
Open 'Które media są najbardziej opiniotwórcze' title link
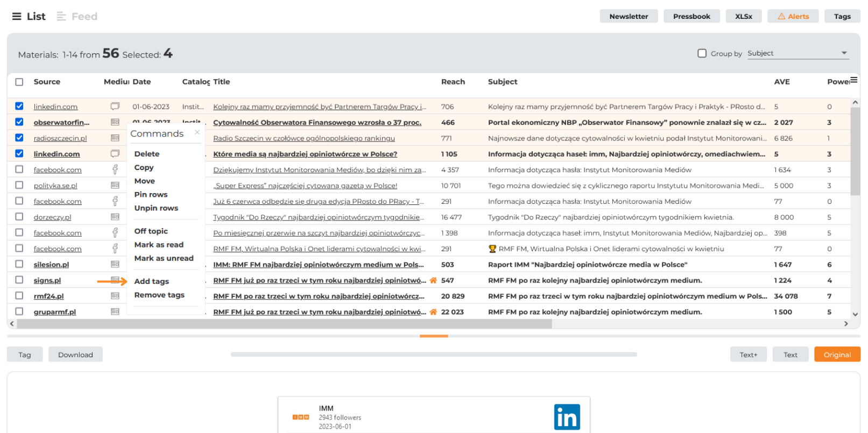pyautogui.click(x=305, y=154)
